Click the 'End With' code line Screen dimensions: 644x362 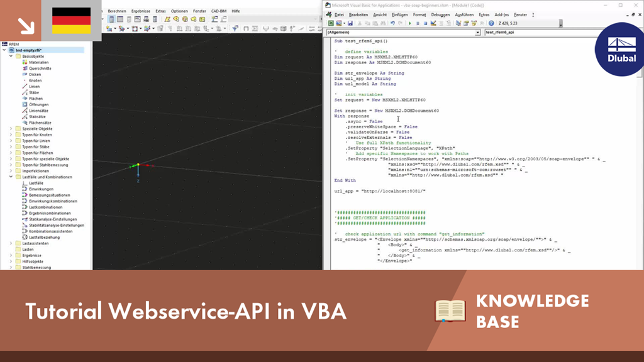(345, 180)
